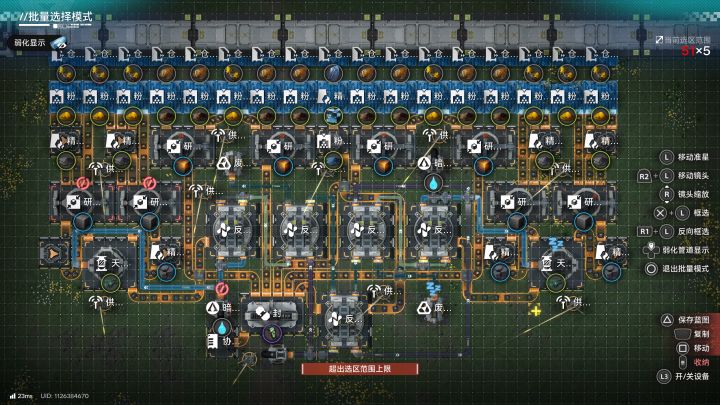Click the UID number text
Image resolution: width=720 pixels, height=405 pixels.
tap(65, 396)
